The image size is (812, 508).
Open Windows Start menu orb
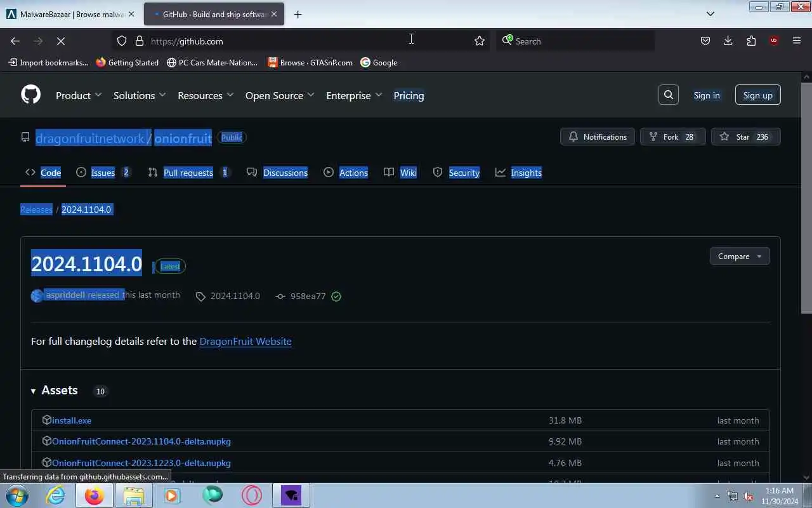(16, 495)
